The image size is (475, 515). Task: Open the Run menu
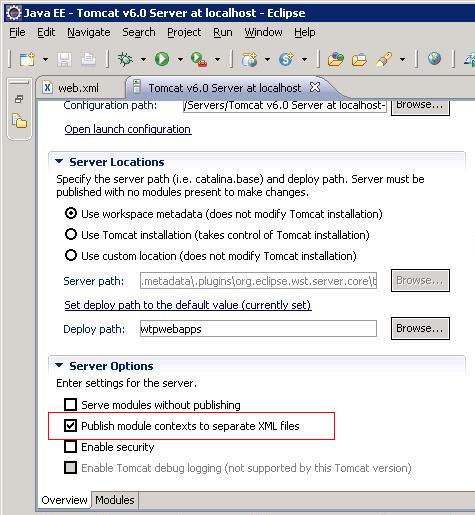pos(223,32)
